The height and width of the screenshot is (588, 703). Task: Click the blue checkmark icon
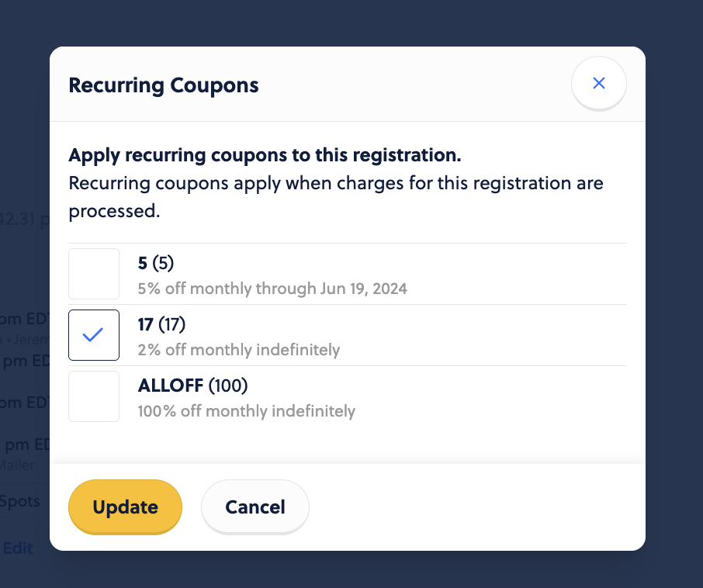coord(93,335)
